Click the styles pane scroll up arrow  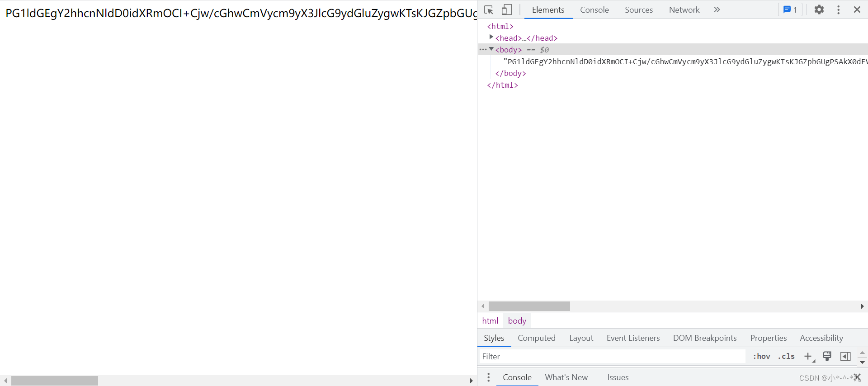click(862, 352)
